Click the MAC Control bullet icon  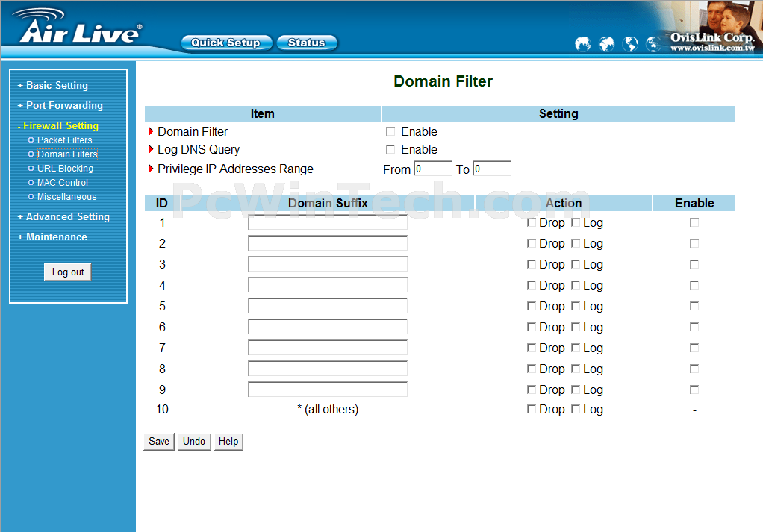point(31,182)
